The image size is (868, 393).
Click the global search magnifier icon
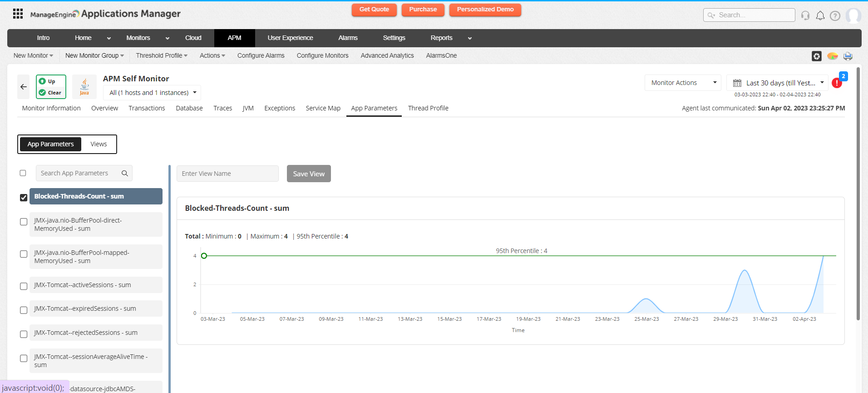coord(711,15)
